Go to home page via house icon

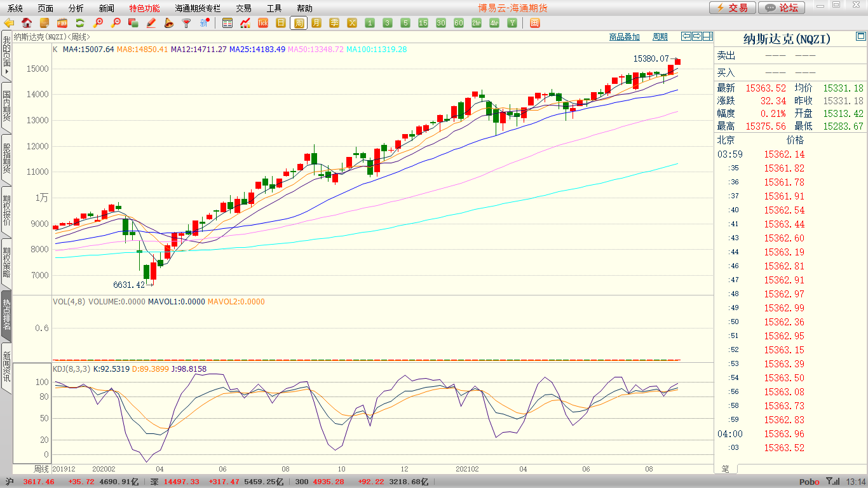tap(27, 23)
